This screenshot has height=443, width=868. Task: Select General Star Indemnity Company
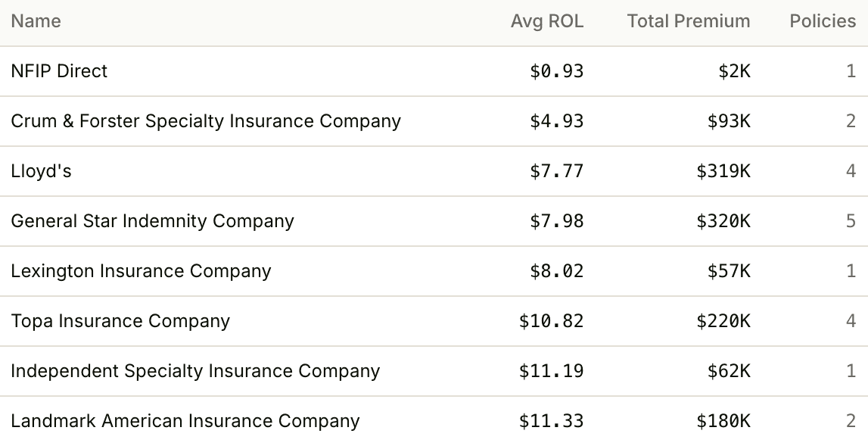click(x=434, y=221)
